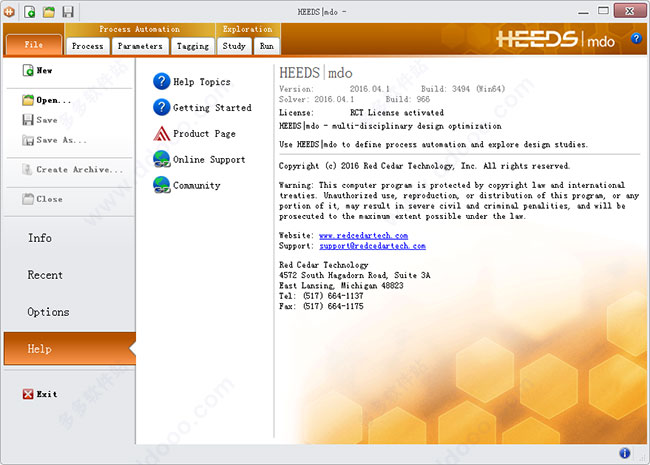Click the Save disk icon in quick toolbar
Viewport: 650px width, 465px height.
pos(68,12)
